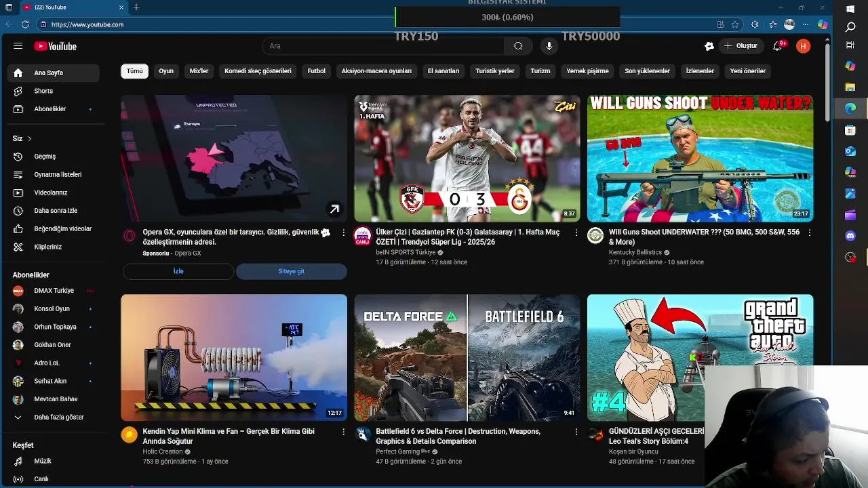Image resolution: width=868 pixels, height=488 pixels.
Task: Expand the Siz section chevron
Action: [x=29, y=138]
